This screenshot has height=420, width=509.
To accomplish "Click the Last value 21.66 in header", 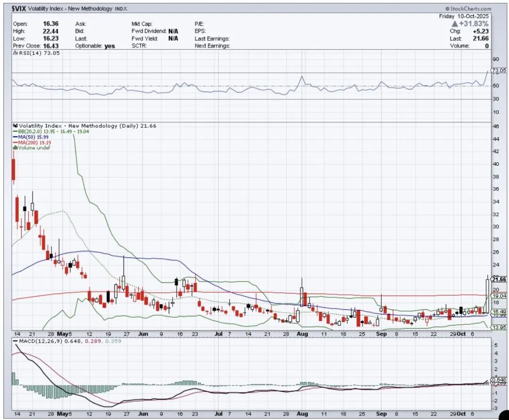I will click(481, 38).
